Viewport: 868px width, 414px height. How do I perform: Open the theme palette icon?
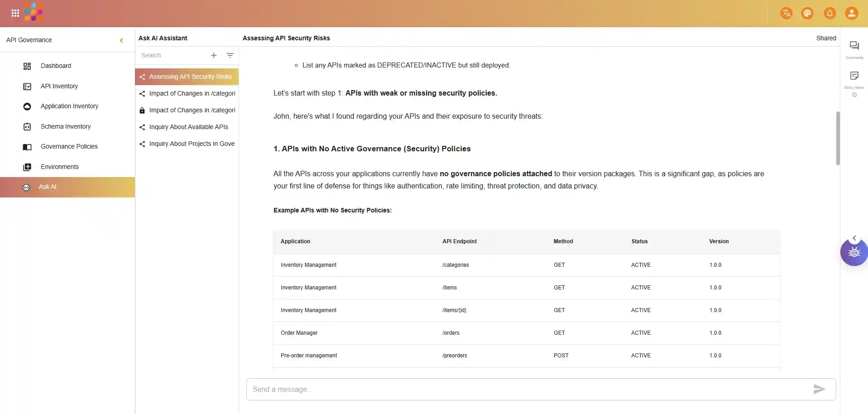(x=807, y=13)
